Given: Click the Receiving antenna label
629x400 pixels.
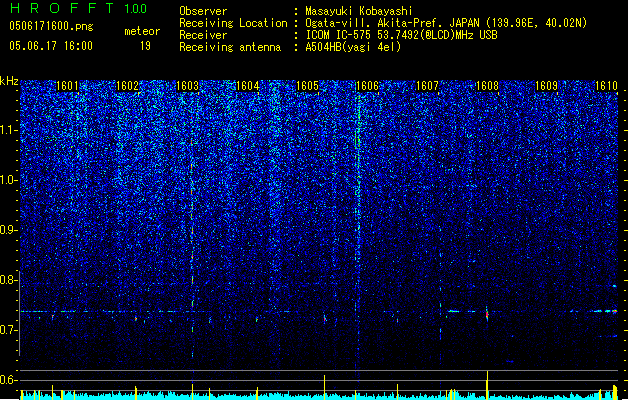Looking at the screenshot, I should coord(230,47).
